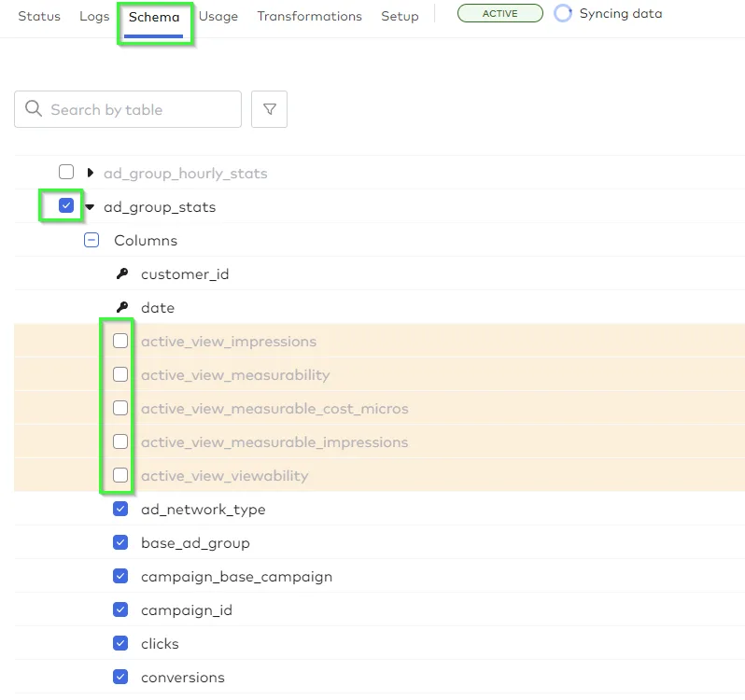Click the search magnifier icon
The image size is (745, 700).
[x=34, y=109]
